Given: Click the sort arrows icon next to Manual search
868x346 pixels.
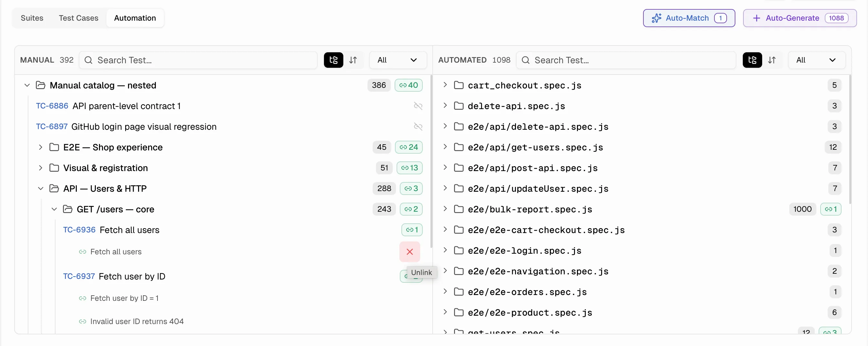Looking at the screenshot, I should coord(353,60).
